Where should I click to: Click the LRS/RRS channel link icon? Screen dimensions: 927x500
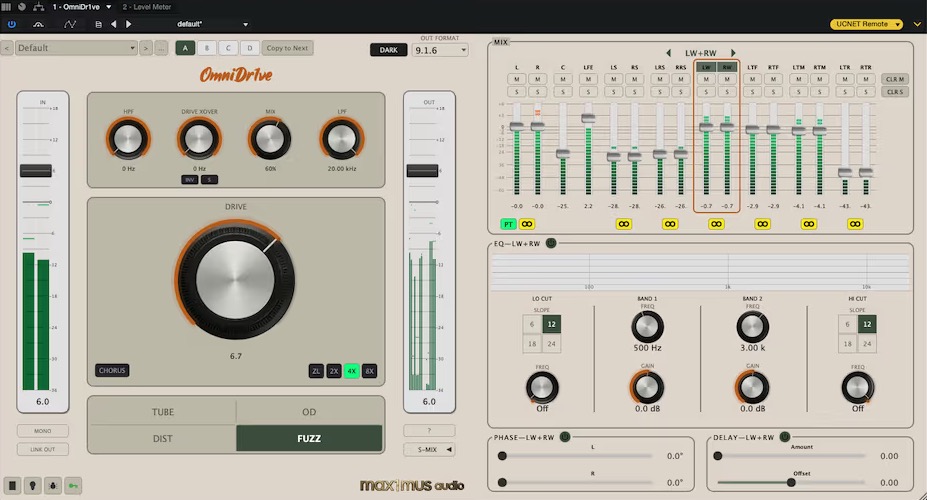pos(670,224)
